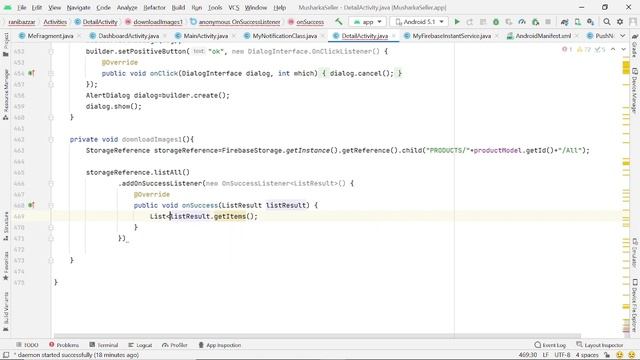Open the Device File Explorer panel
This screenshot has width=640, height=360.
635,305
